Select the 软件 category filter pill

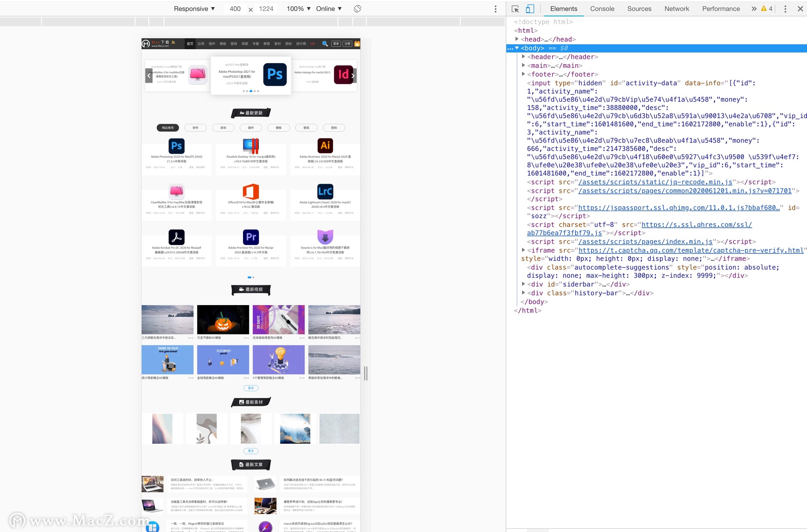[x=195, y=128]
